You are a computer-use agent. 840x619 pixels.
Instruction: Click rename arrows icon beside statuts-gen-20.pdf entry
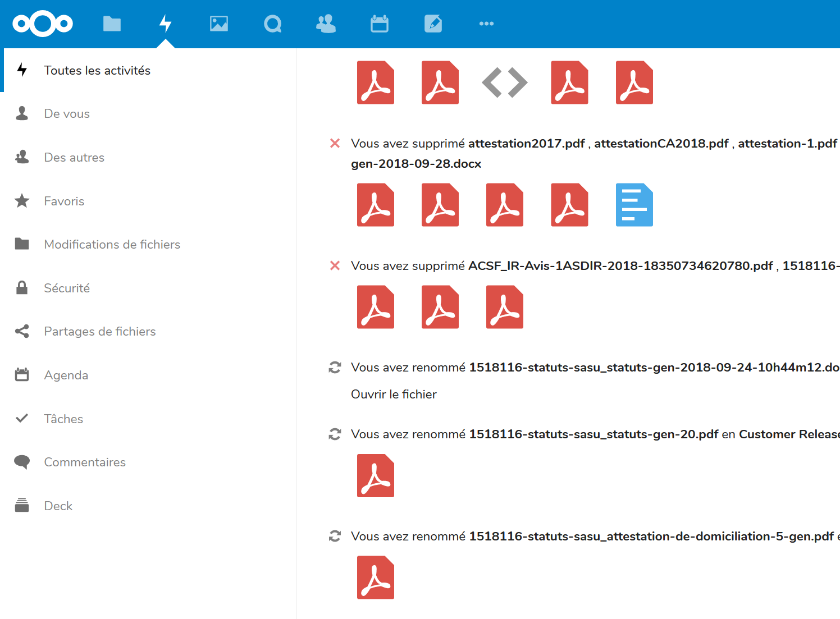tap(335, 434)
